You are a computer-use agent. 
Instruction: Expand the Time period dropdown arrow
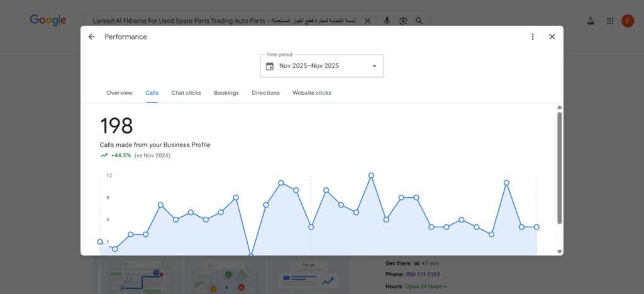click(x=374, y=66)
